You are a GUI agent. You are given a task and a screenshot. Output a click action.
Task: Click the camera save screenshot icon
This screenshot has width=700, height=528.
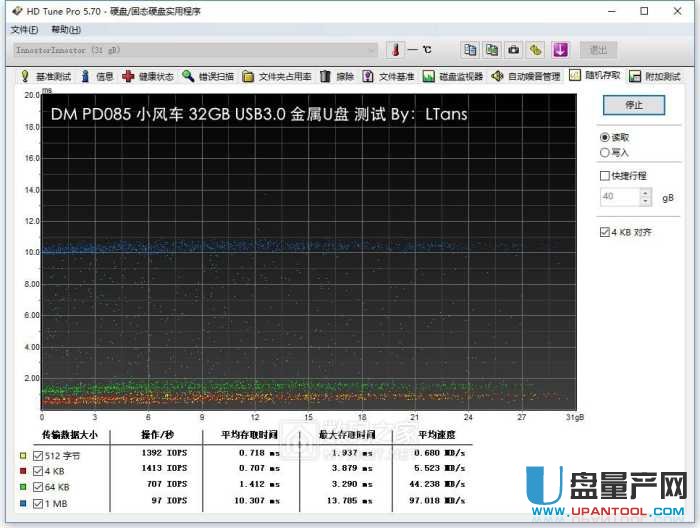click(x=514, y=49)
